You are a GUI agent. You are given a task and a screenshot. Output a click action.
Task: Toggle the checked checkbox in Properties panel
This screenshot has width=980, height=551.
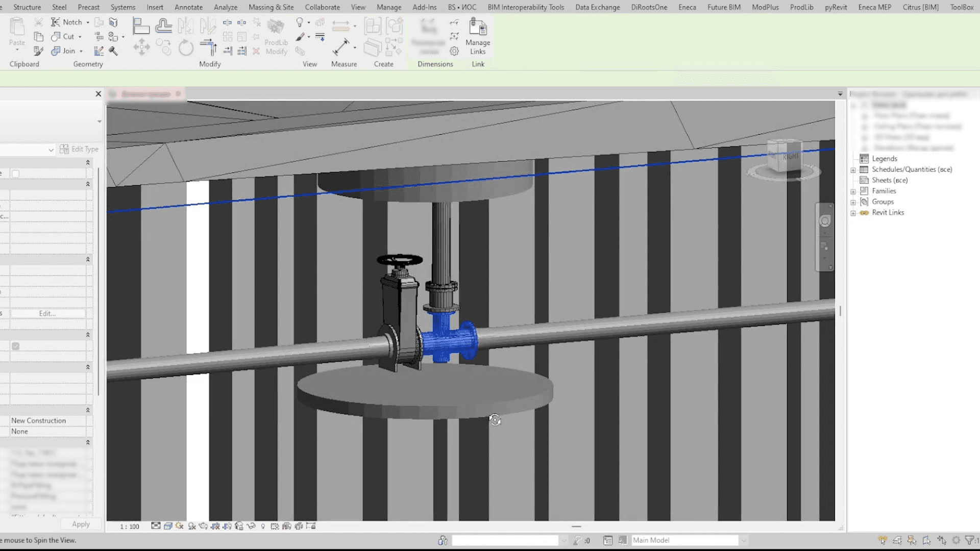pyautogui.click(x=16, y=346)
